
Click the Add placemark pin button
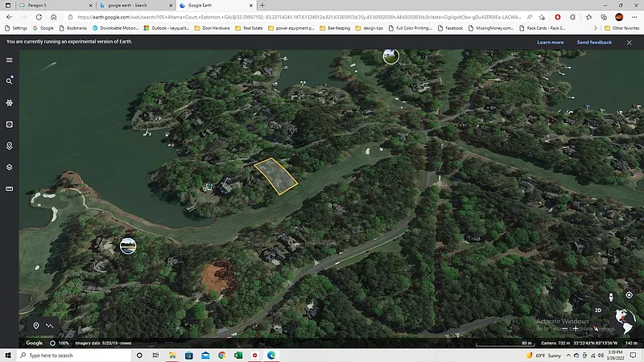36,326
